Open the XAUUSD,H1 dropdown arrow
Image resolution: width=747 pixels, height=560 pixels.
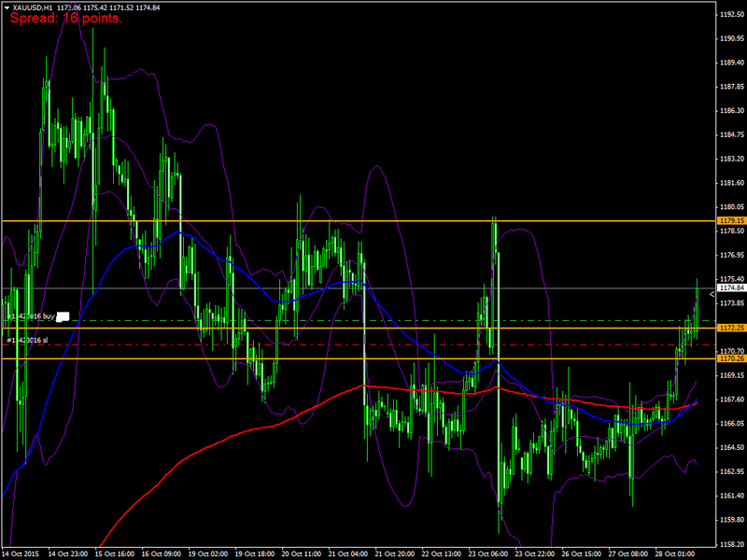[x=7, y=7]
